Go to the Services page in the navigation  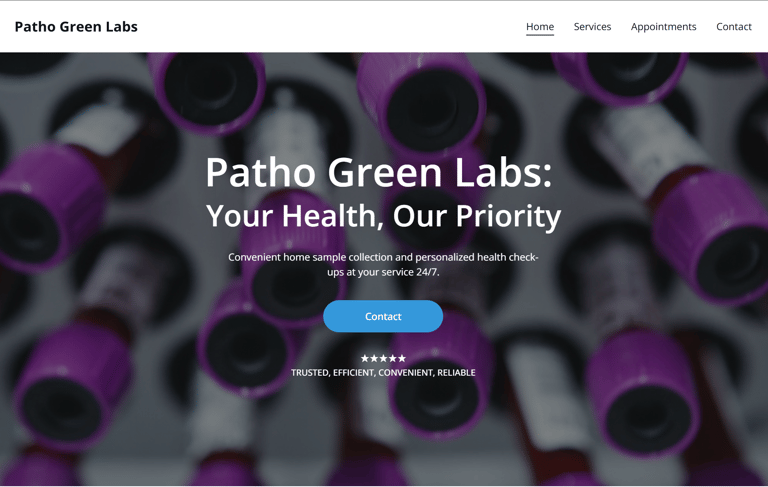point(592,26)
